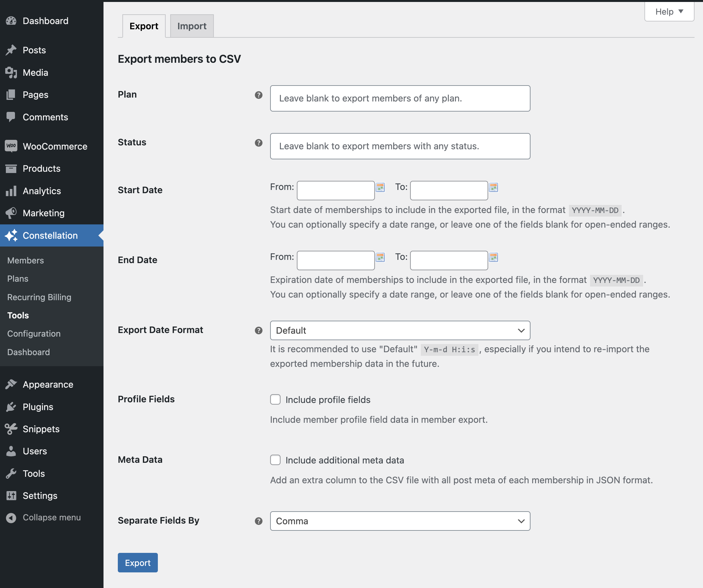
Task: Open calendar picker for Start Date To
Action: 493,187
